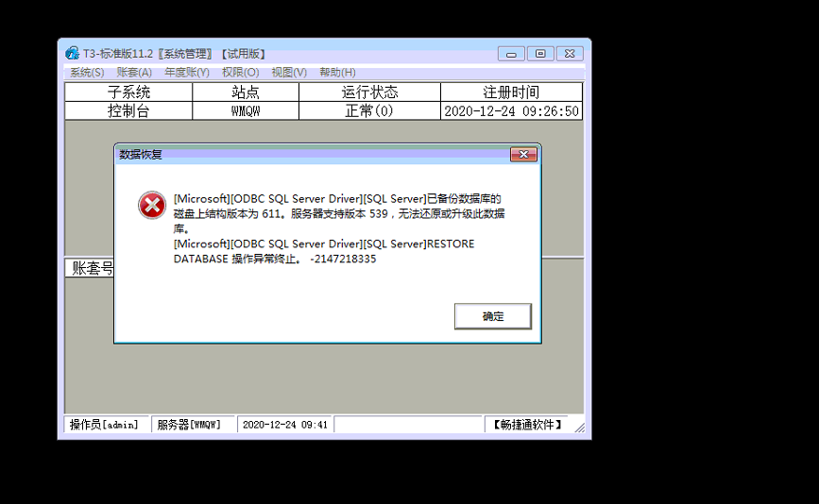Viewport: 819px width, 504px height.
Task: Close the T3 main window
Action: click(570, 54)
